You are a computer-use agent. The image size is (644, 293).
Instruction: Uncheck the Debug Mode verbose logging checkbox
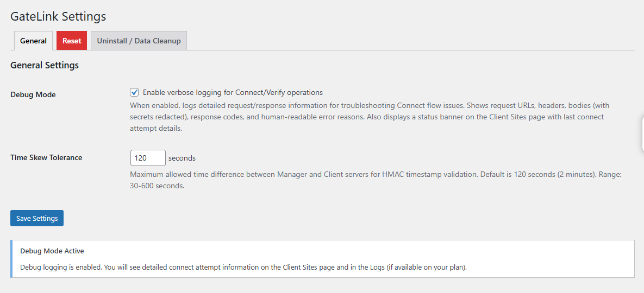pos(135,92)
